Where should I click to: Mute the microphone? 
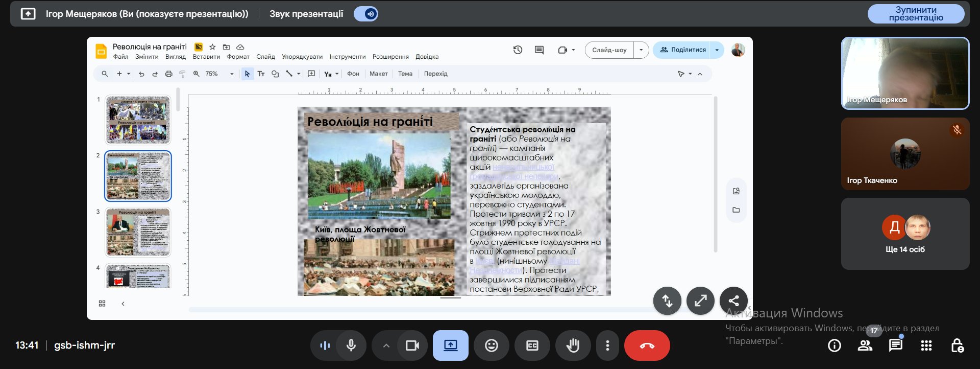351,345
